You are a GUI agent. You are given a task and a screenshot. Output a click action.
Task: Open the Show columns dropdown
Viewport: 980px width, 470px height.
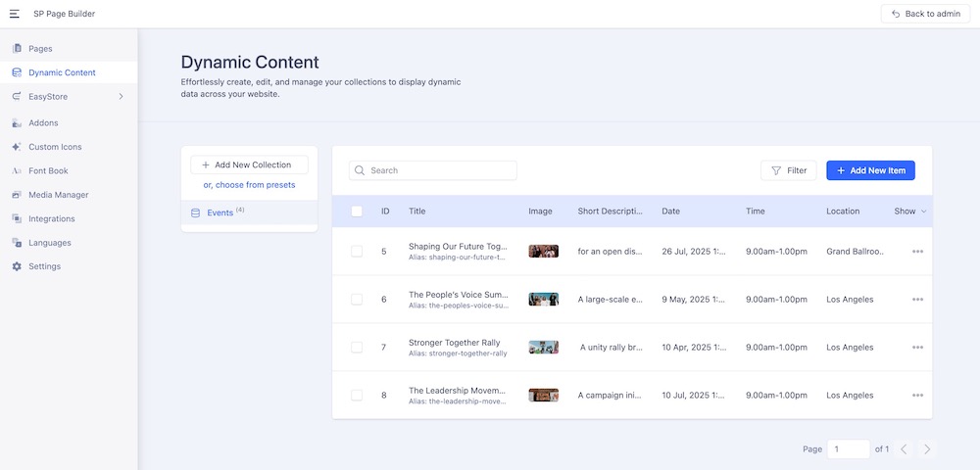[x=909, y=211]
